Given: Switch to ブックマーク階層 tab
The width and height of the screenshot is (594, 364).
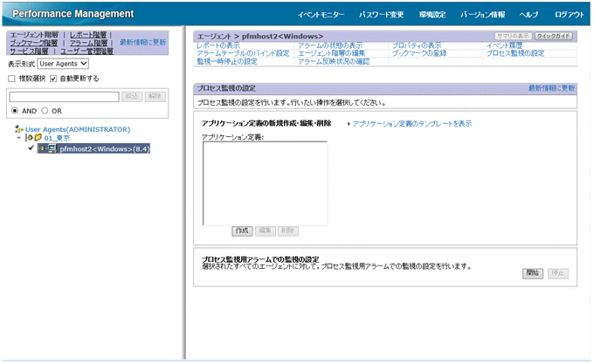Looking at the screenshot, I should 34,43.
